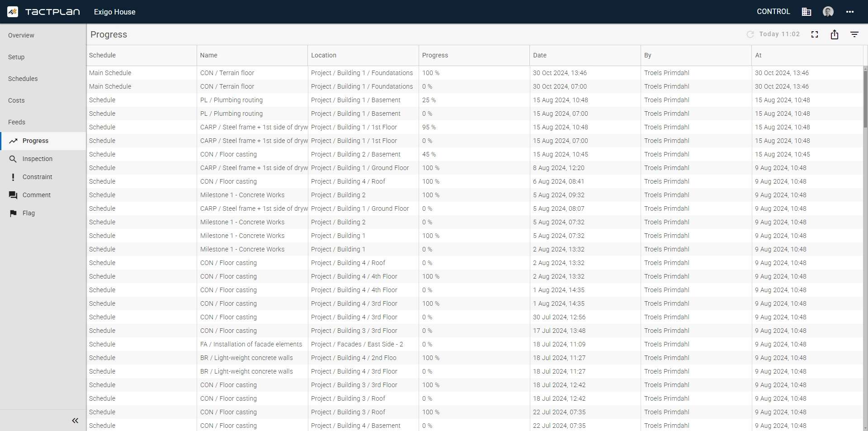This screenshot has width=868, height=431.
Task: Open the Comment feed
Action: click(43, 195)
